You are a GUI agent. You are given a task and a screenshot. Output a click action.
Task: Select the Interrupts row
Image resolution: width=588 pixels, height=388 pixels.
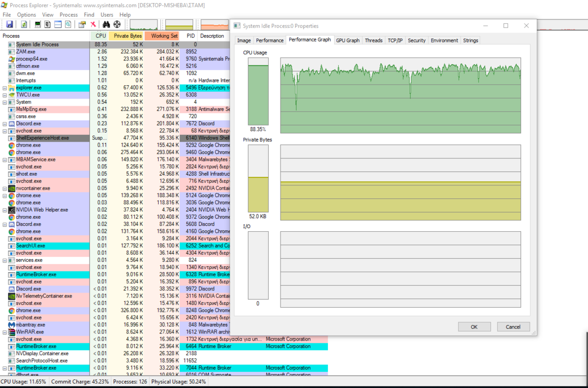coord(114,80)
